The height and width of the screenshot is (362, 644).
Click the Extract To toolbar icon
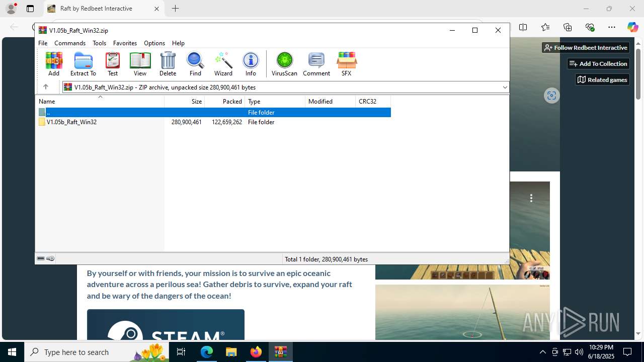click(x=83, y=64)
